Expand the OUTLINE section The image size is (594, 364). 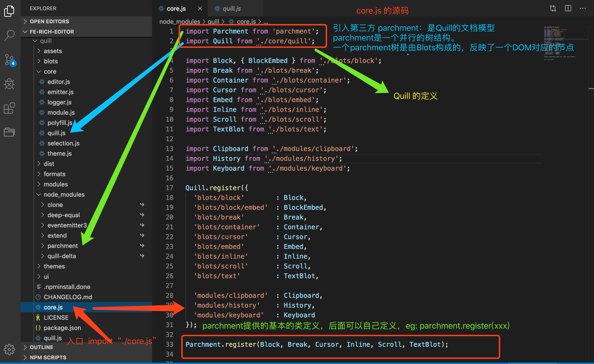(41, 347)
